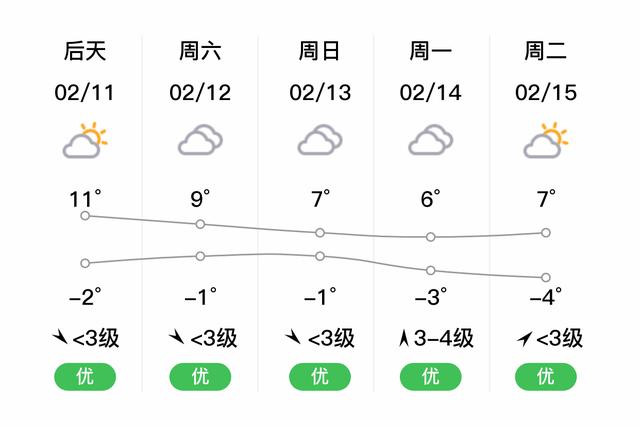
Task: Click the -4° low temperature graph point
Action: 546,278
